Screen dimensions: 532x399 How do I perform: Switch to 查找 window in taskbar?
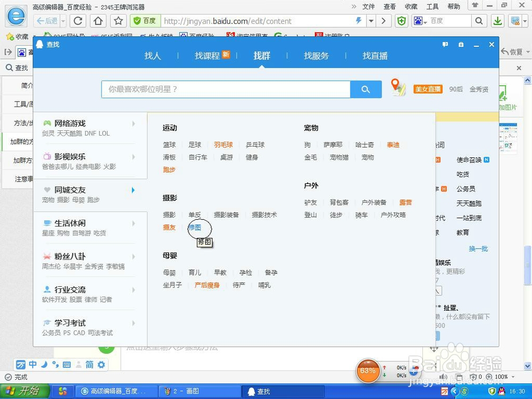pyautogui.click(x=282, y=392)
